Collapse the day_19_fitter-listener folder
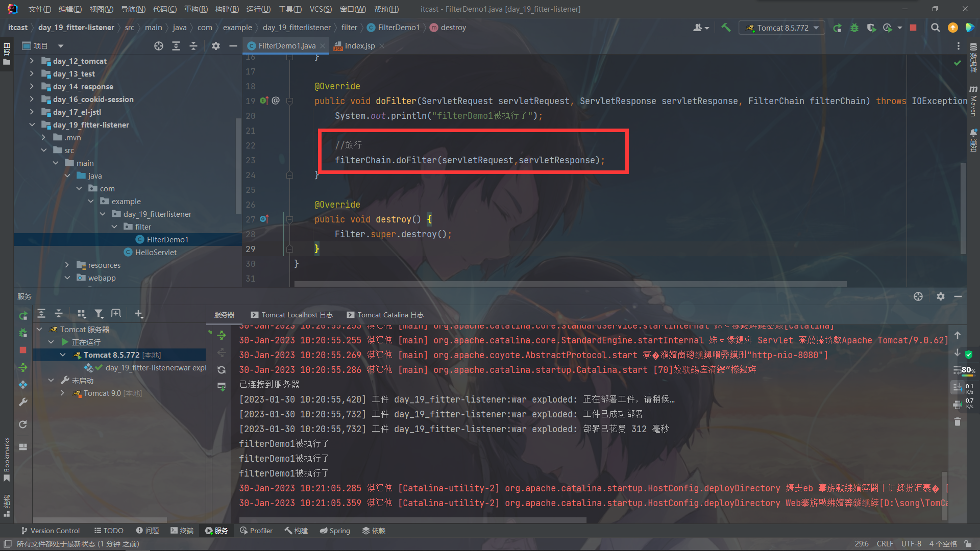 pyautogui.click(x=32, y=124)
